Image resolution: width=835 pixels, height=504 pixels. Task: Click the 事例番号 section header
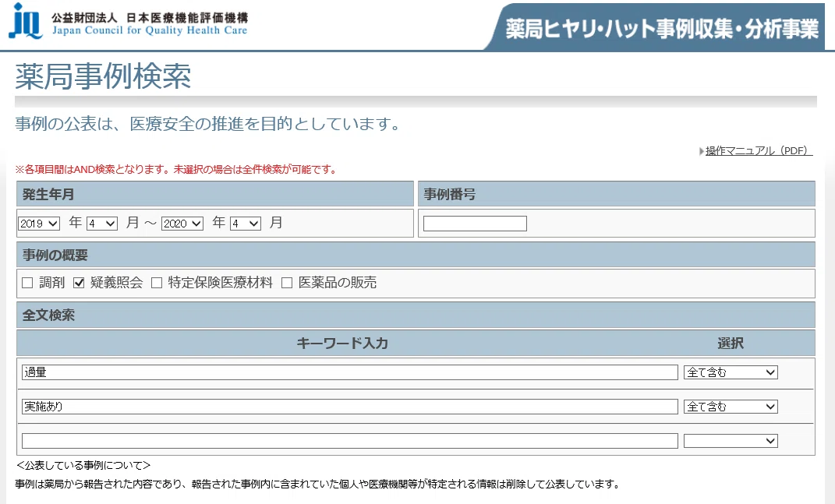617,194
